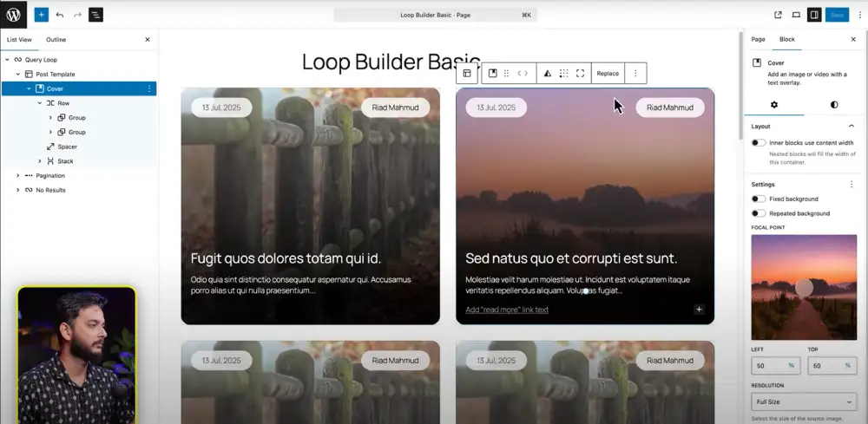Collapse the Post Template tree item
868x424 pixels.
click(17, 74)
